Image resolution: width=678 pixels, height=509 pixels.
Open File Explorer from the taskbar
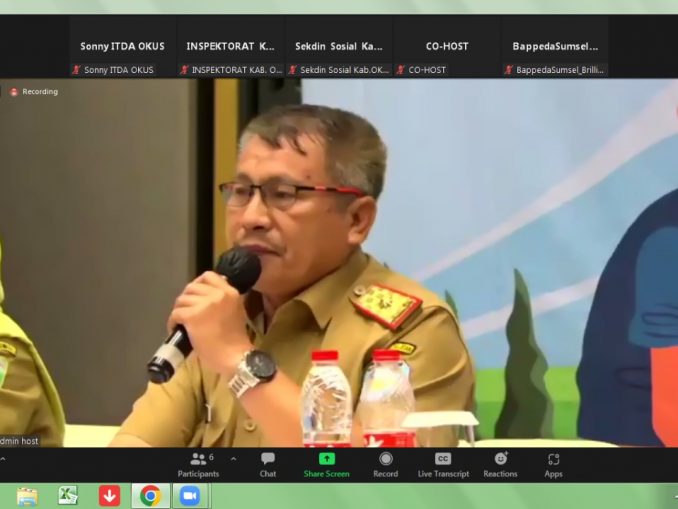click(27, 496)
